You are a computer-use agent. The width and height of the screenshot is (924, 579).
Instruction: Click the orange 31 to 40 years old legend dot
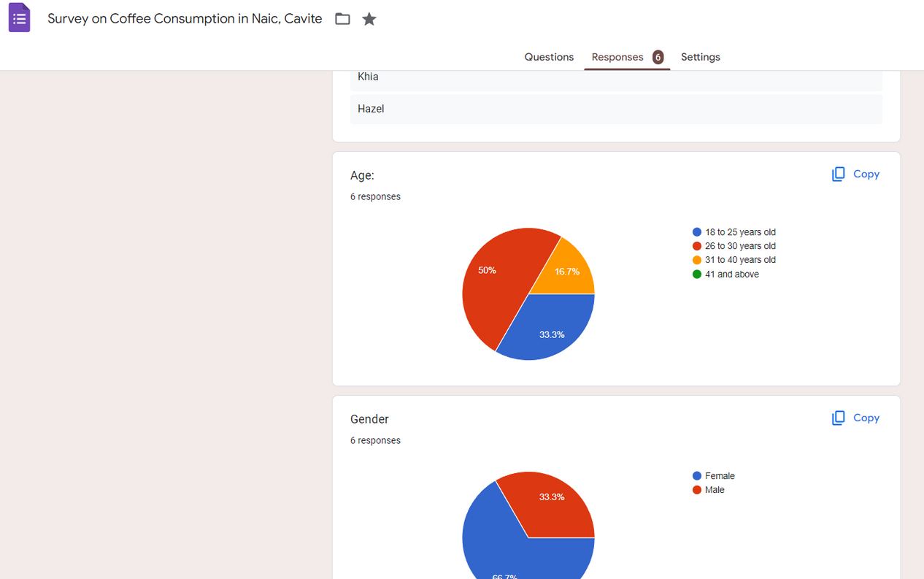(697, 260)
